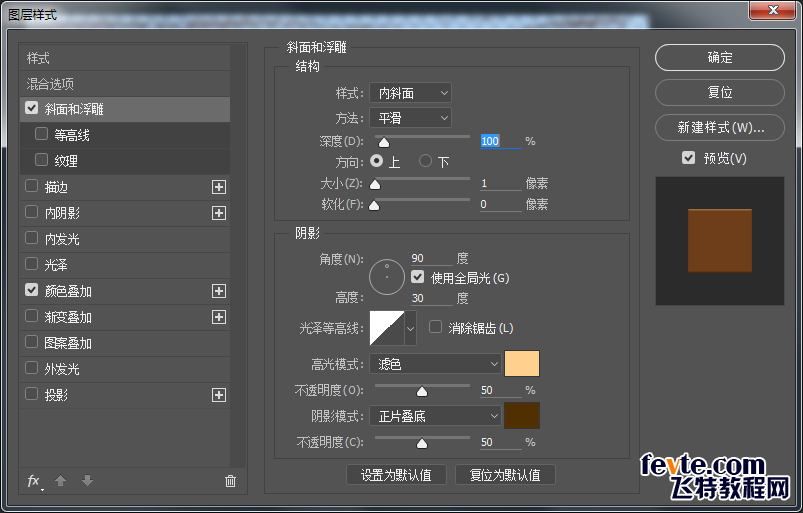
Task: Click the 大小 slider handle
Action: point(375,184)
